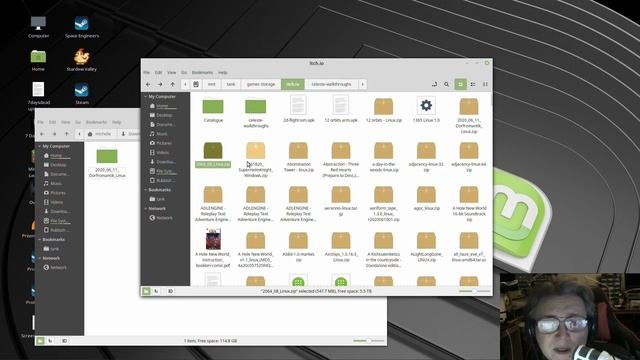This screenshot has width=640, height=360.
Task: Select Abomination Tower - linux.zip archive
Action: click(298, 157)
